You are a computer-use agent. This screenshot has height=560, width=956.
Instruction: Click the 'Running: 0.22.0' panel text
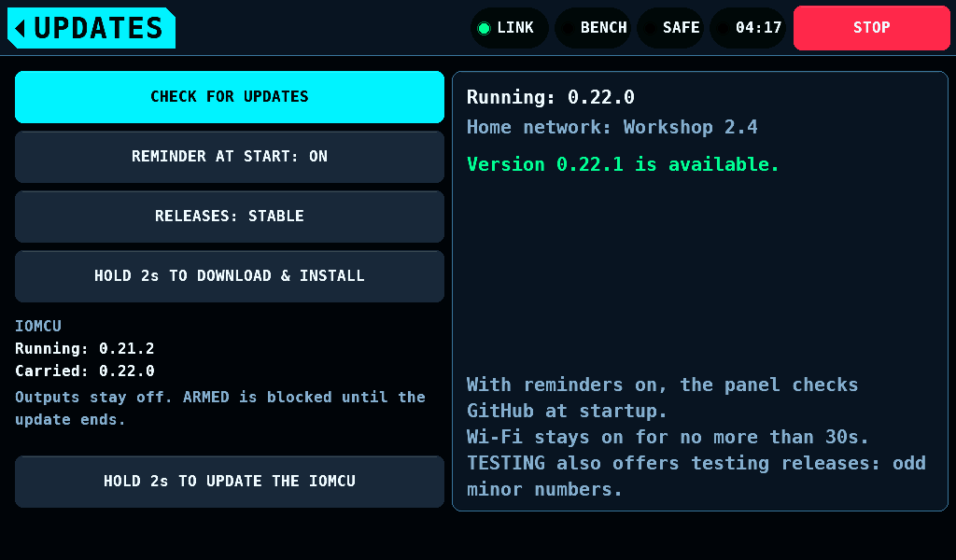pos(551,97)
